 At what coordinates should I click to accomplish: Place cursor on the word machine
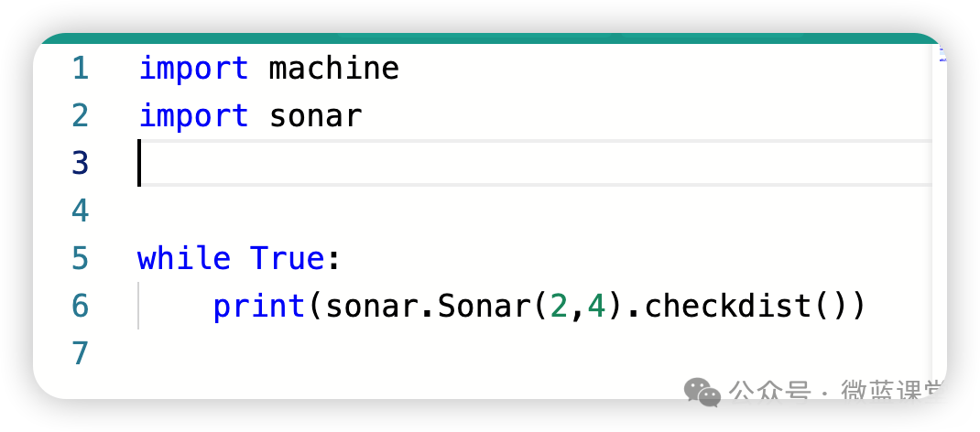333,68
